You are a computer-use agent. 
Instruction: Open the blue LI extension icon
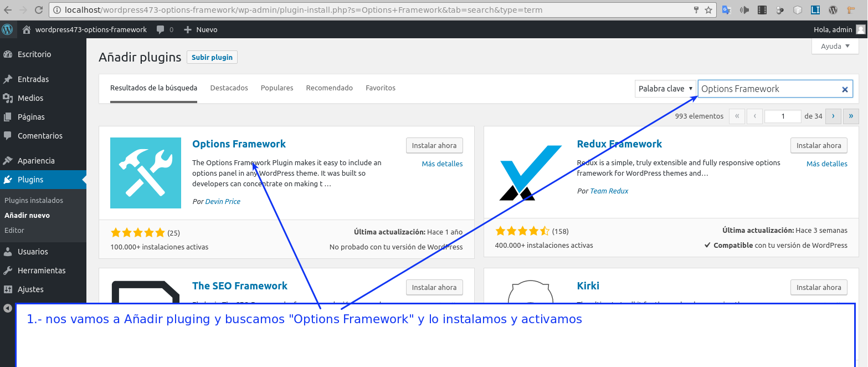click(x=815, y=10)
